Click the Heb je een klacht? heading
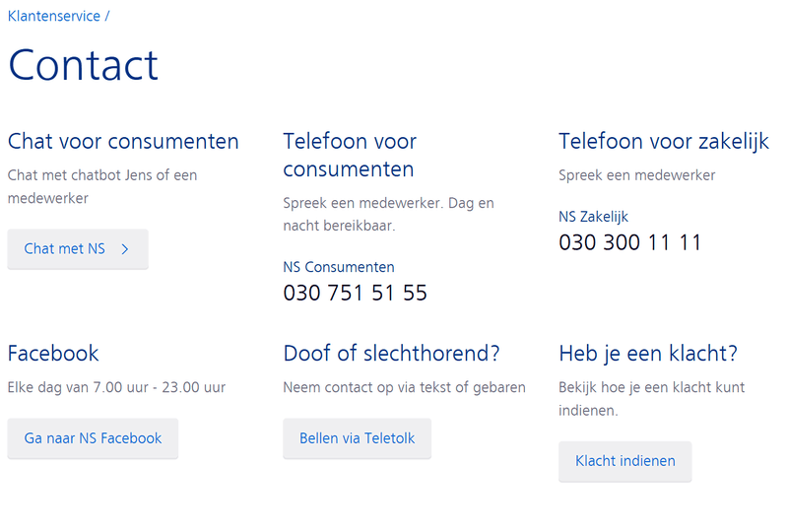This screenshot has height=532, width=788. [x=647, y=353]
